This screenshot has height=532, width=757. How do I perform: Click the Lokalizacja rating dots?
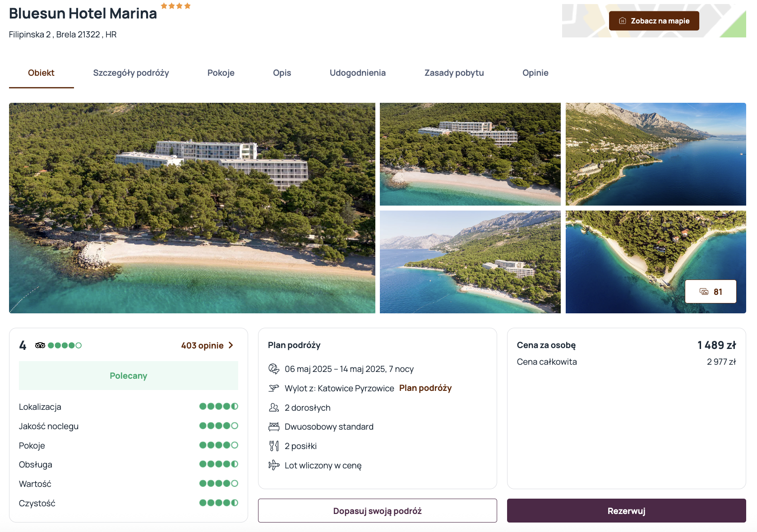coord(219,406)
